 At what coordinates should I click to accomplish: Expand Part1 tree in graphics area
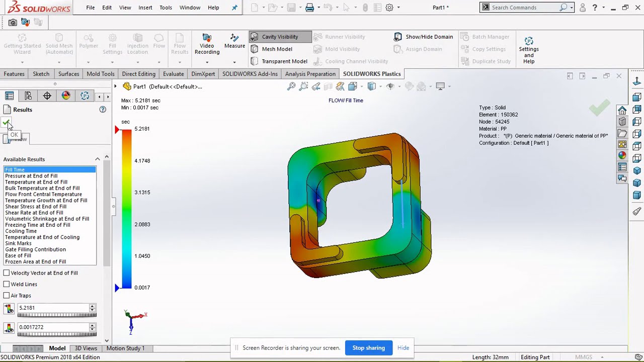[x=115, y=86]
